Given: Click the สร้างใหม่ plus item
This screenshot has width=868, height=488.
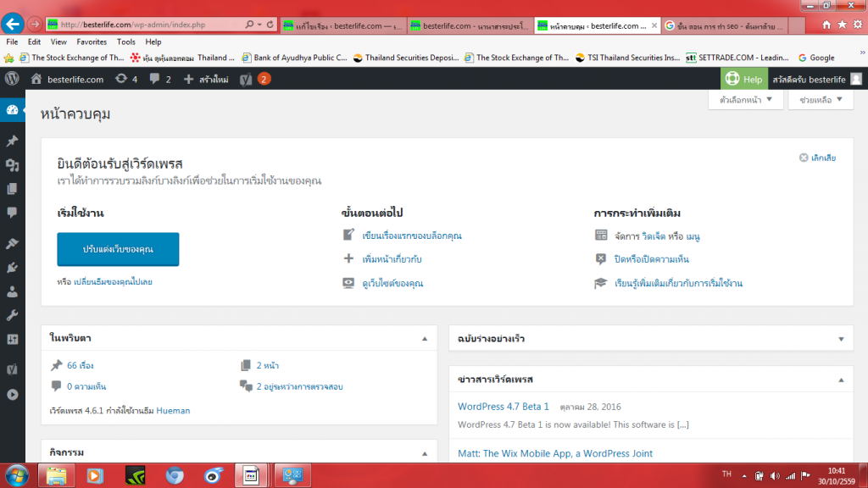Looking at the screenshot, I should 206,79.
